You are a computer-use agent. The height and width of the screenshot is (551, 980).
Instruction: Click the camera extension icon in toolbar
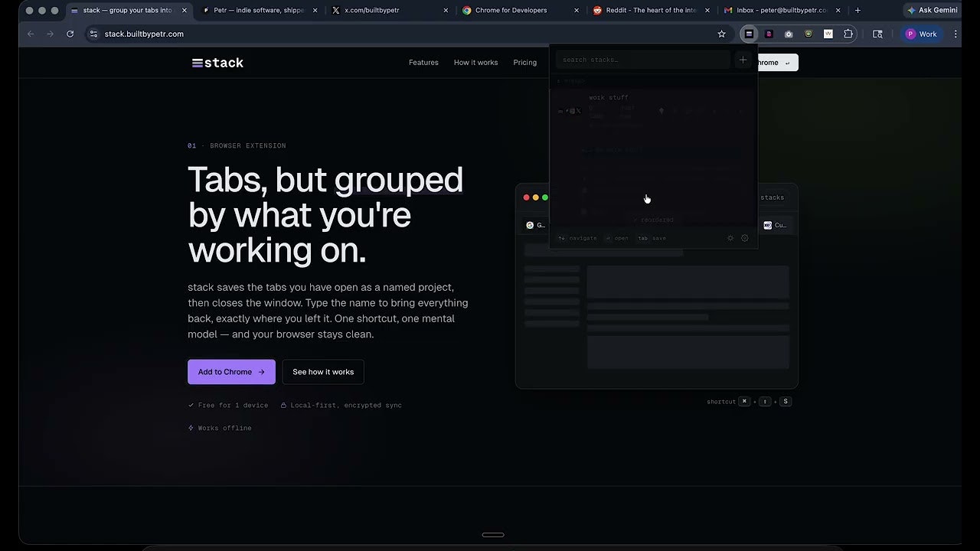coord(789,34)
